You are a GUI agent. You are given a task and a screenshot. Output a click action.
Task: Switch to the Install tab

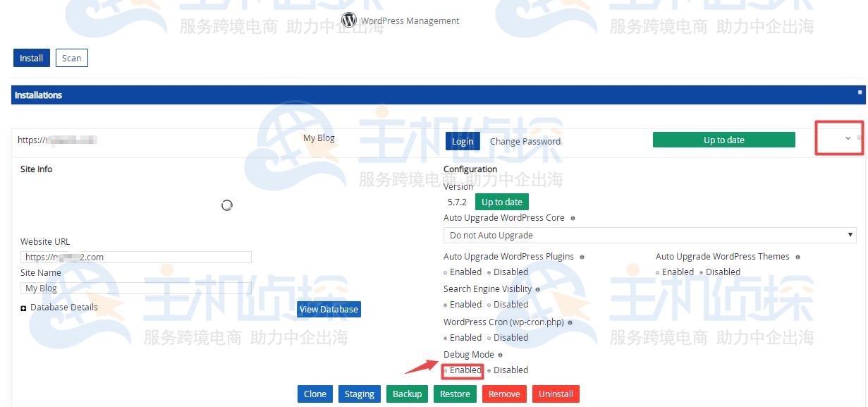point(31,58)
